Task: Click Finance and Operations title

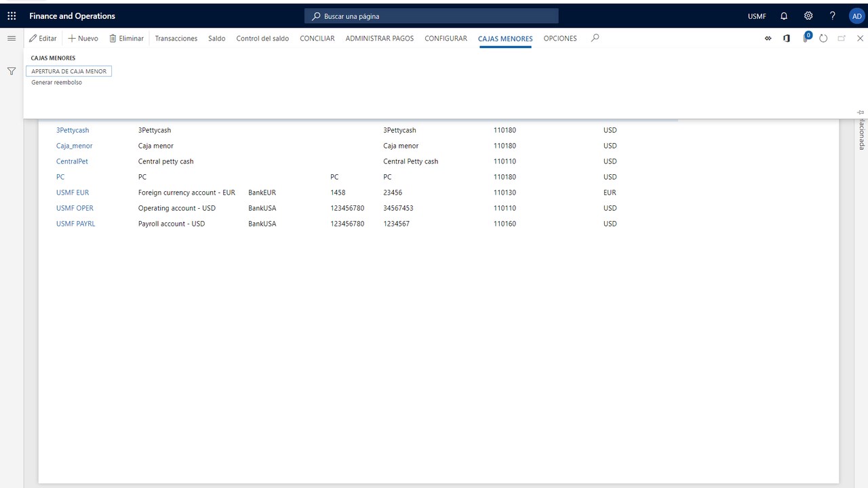Action: tap(73, 16)
